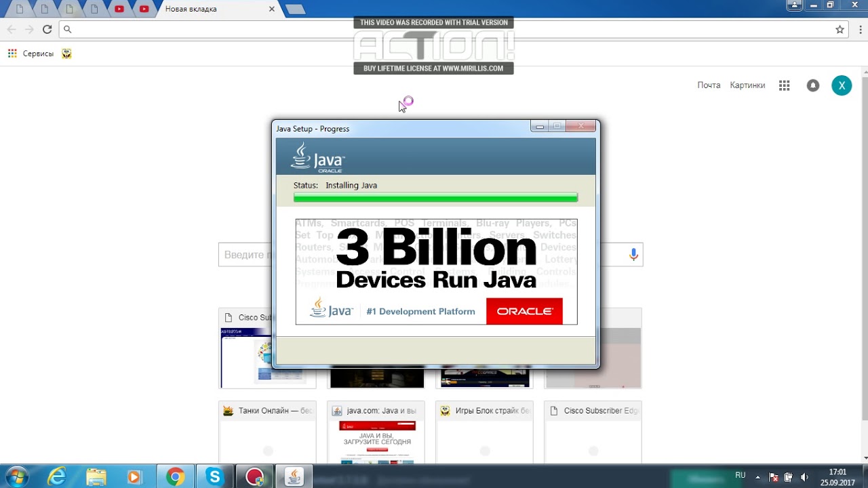Open the Сервисы apps bookmark

(31, 54)
